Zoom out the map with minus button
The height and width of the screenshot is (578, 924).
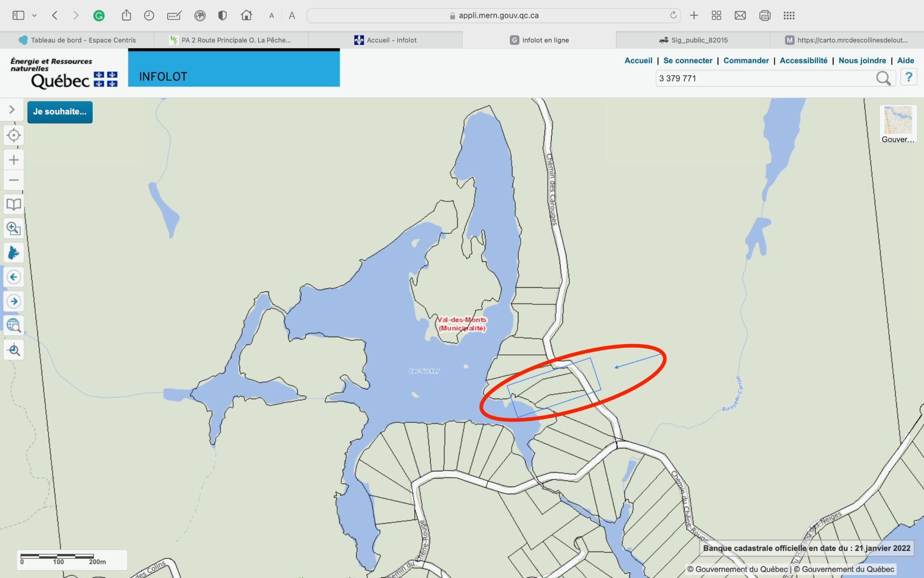[14, 180]
